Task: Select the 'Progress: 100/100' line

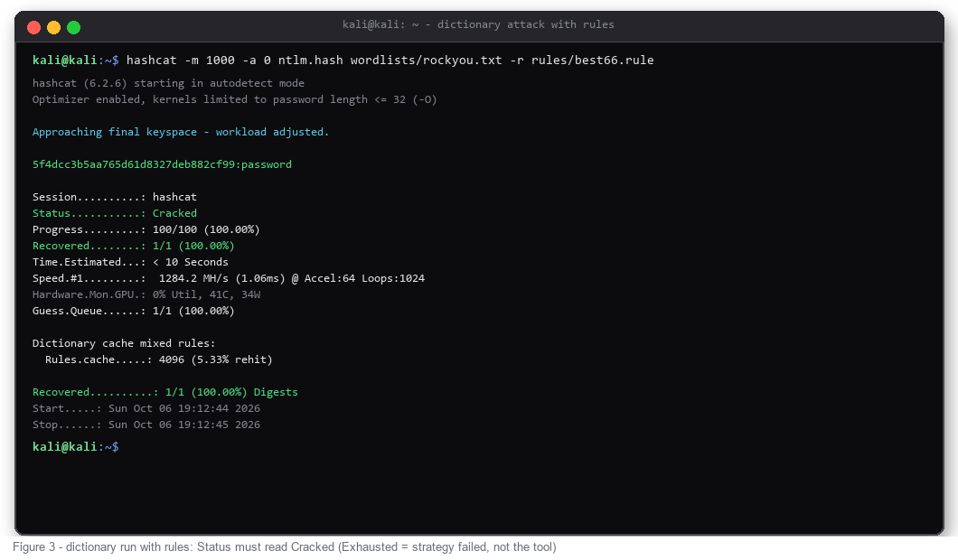Action: 146,229
